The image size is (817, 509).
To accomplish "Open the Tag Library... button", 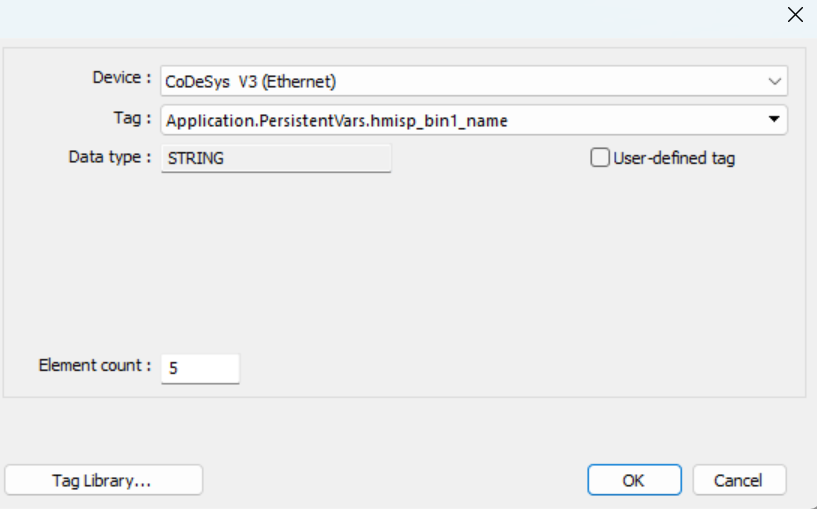I will [103, 480].
